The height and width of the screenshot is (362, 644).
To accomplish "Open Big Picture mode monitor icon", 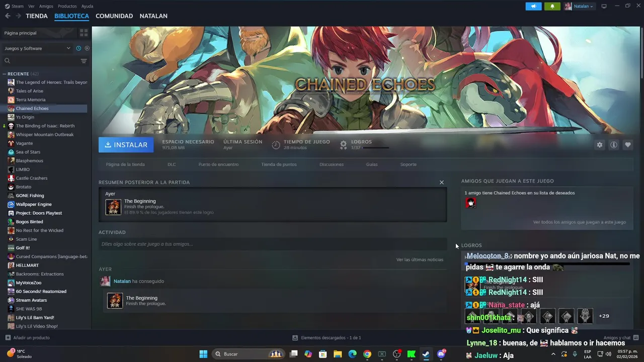I will pos(604,6).
